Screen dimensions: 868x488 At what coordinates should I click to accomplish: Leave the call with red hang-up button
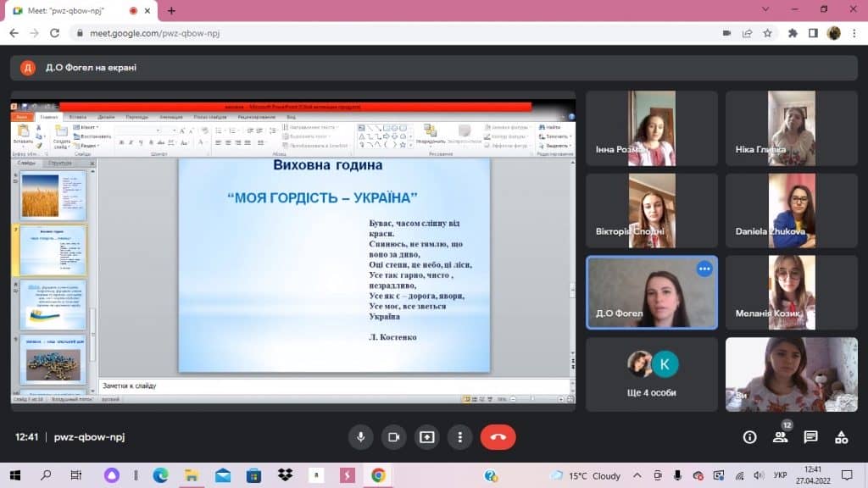[x=498, y=437]
